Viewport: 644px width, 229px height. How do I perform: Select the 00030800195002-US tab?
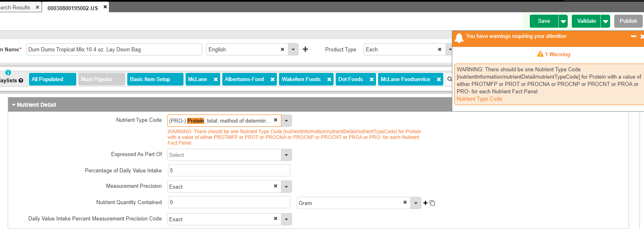coord(73,8)
